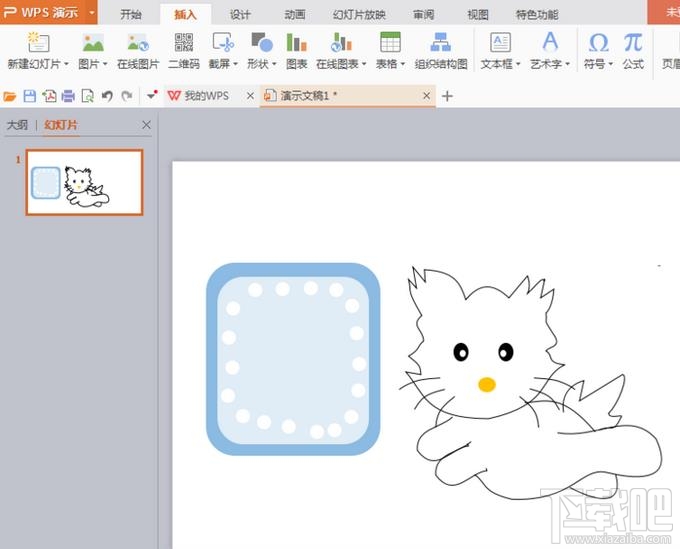Viewport: 680px width, 549px height.
Task: Click the Screenshot (截屏) icon
Action: 223,42
